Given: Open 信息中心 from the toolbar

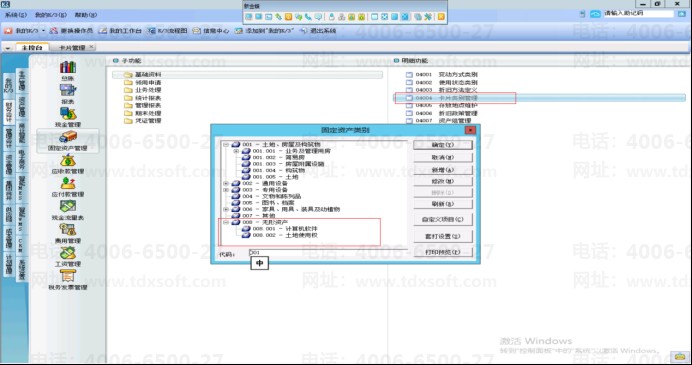Looking at the screenshot, I should 211,31.
